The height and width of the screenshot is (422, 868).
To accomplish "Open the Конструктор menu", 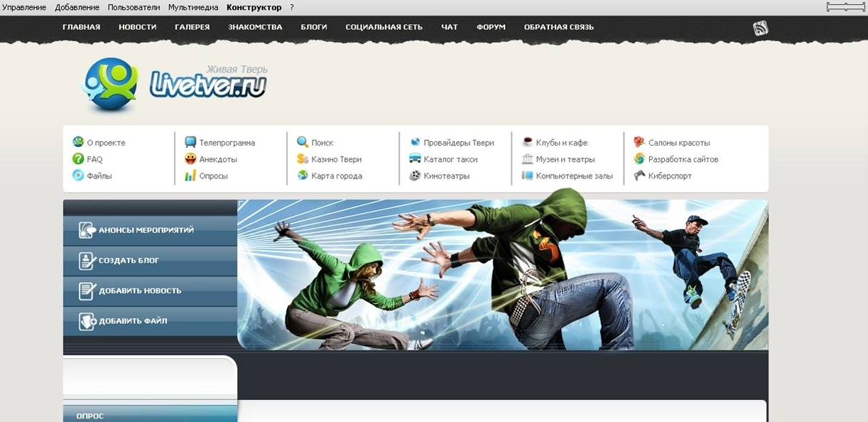I will 254,7.
